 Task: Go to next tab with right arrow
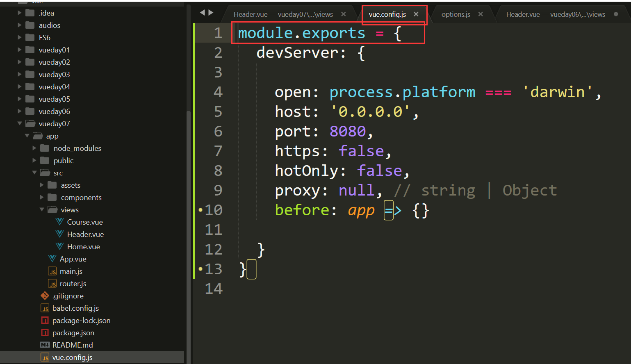pyautogui.click(x=211, y=13)
